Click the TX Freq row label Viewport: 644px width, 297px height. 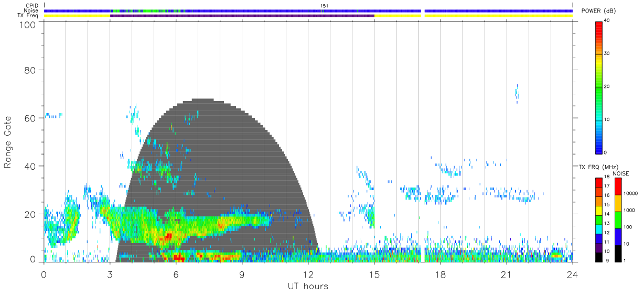point(28,15)
